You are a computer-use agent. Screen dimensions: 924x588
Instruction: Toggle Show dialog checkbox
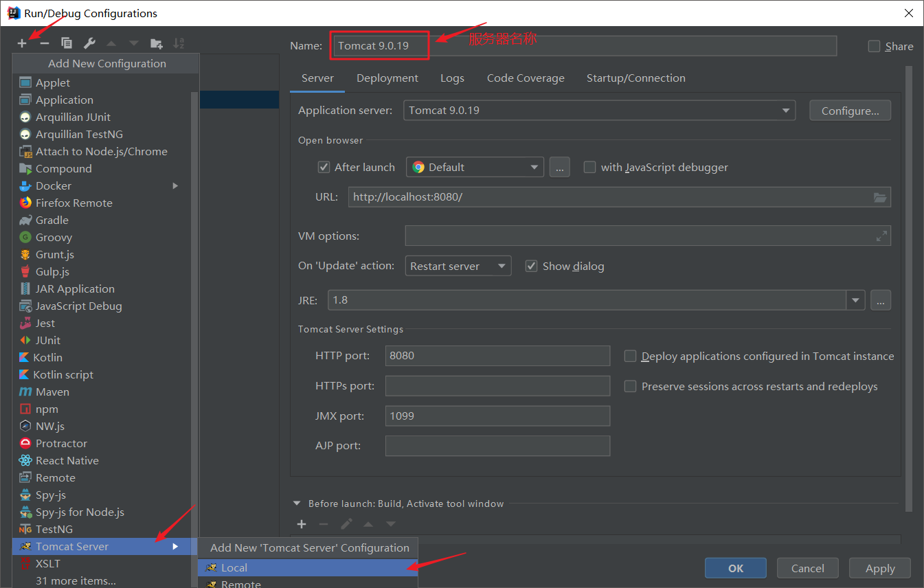[531, 266]
